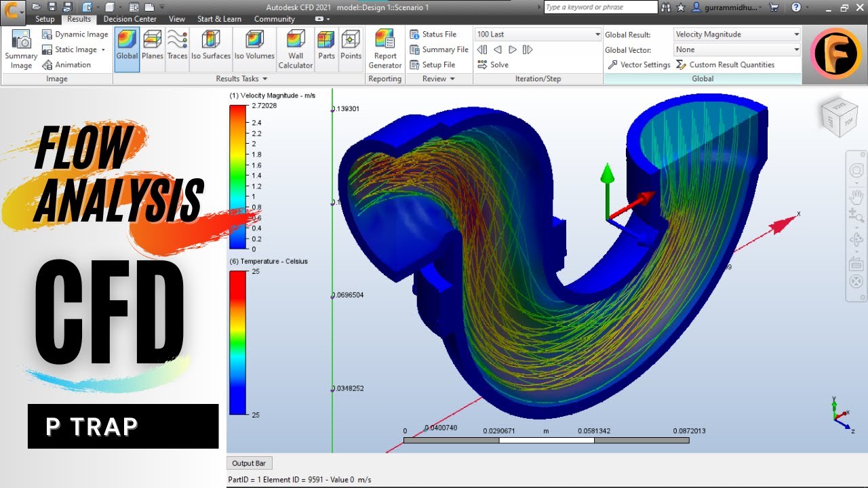Select the Zoom tool in navigation bar
The image size is (868, 488).
[856, 216]
